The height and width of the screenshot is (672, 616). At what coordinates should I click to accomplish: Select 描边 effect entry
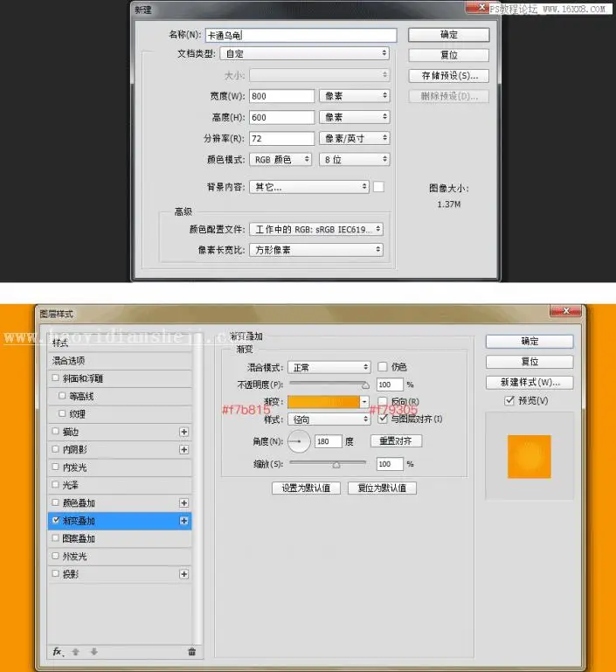coord(120,432)
